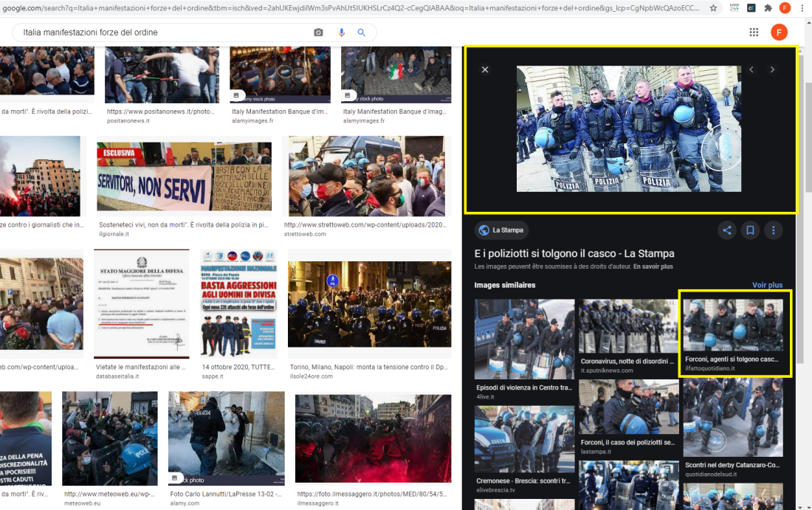Click the caption "Torino, Milano, Napoli: monta la tensione"
Screen dimensions: 812x510
click(x=368, y=367)
